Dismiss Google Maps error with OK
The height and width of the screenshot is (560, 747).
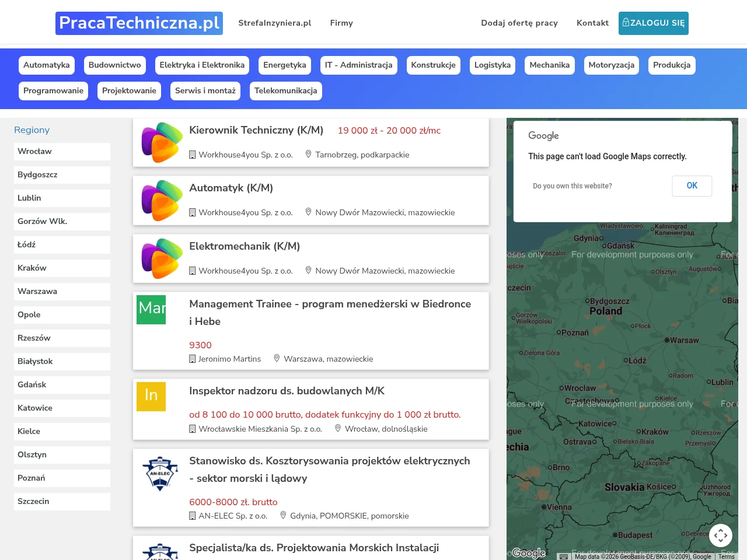692,185
